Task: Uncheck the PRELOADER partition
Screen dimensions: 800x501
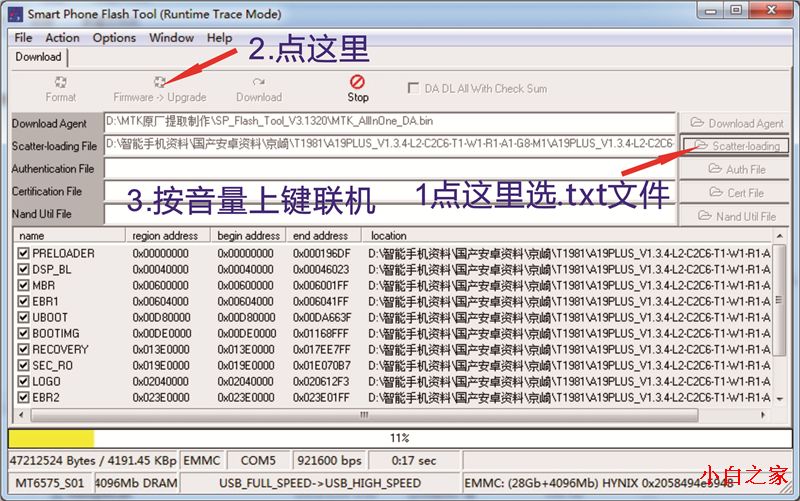Action: click(23, 253)
